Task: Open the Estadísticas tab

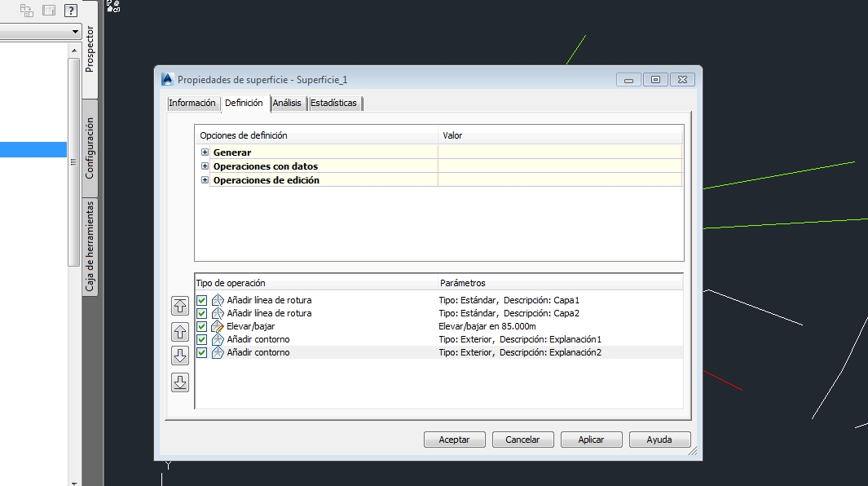Action: point(333,103)
